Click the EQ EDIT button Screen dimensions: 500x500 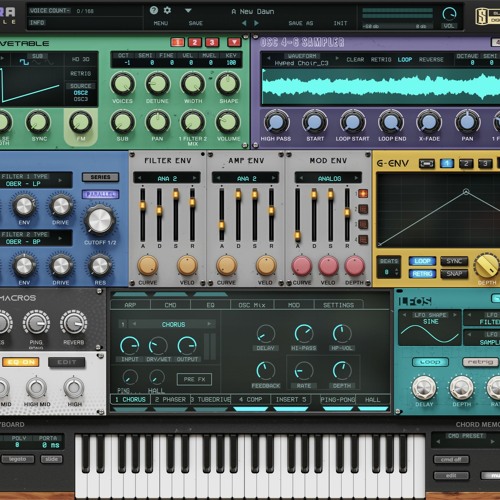(x=67, y=362)
